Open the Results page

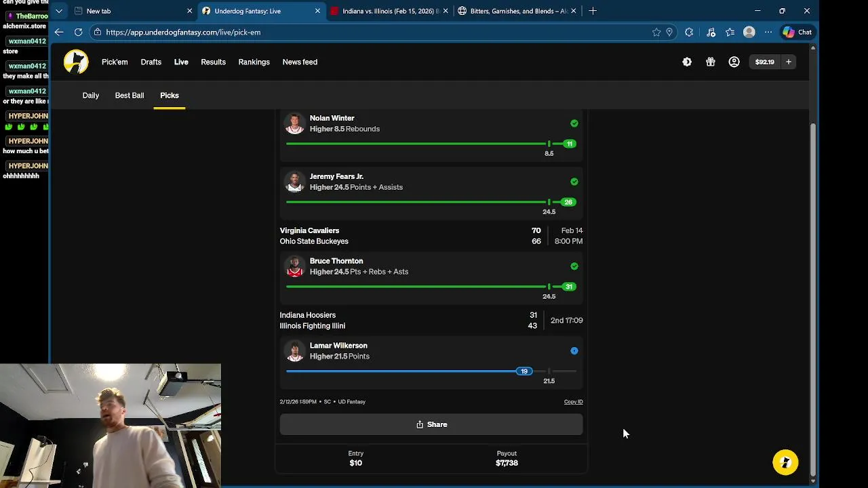point(213,62)
